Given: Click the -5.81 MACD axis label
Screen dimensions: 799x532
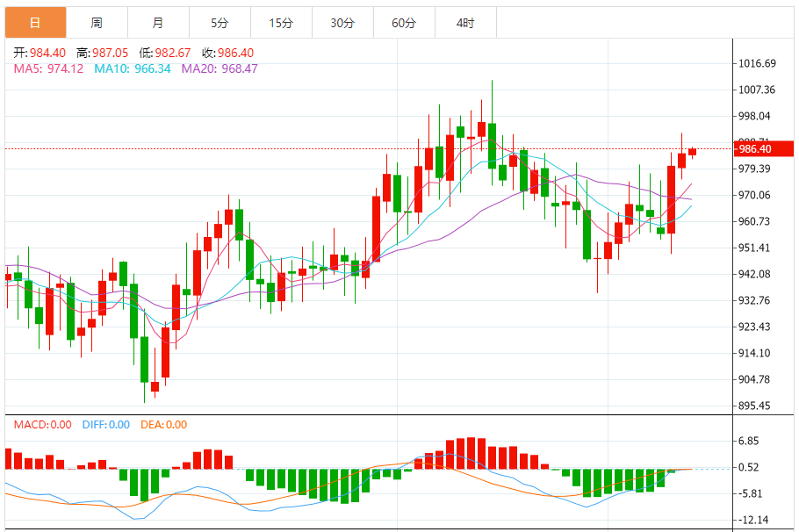Looking at the screenshot, I should coord(750,493).
